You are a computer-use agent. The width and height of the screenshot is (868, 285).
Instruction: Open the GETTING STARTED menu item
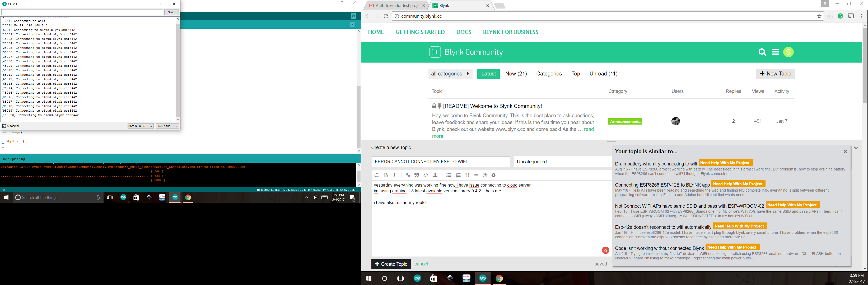coord(420,32)
